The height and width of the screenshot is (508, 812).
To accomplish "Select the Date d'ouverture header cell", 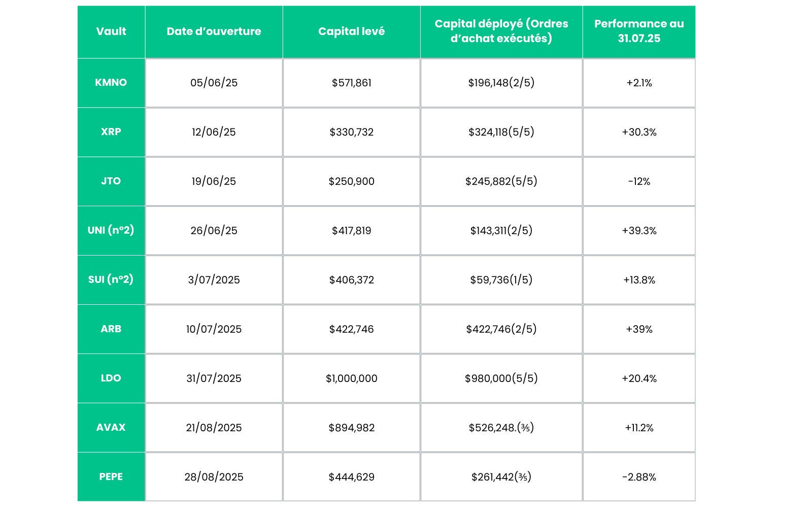I will (214, 31).
